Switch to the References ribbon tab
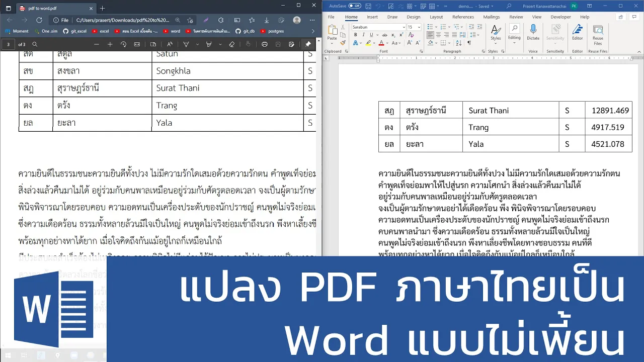644x362 pixels. pyautogui.click(x=463, y=17)
